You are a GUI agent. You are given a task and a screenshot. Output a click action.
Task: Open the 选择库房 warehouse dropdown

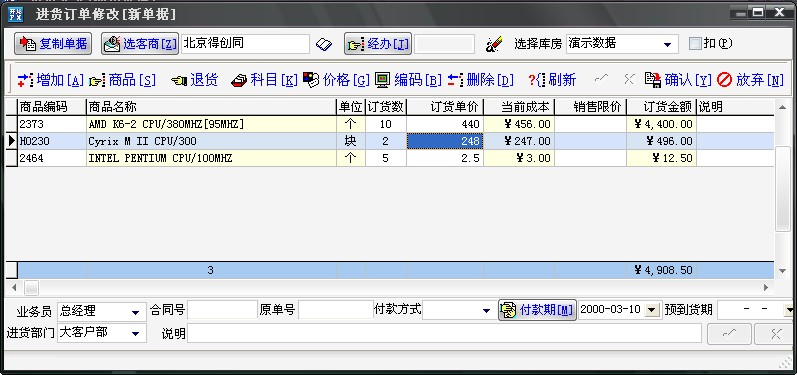pos(667,45)
